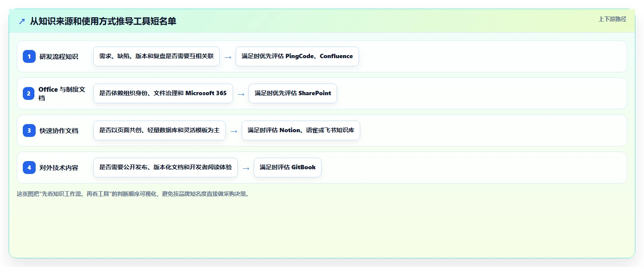Select the title 从知识来源和使用方式推导工具短名单
The image size is (644, 267).
[103, 21]
